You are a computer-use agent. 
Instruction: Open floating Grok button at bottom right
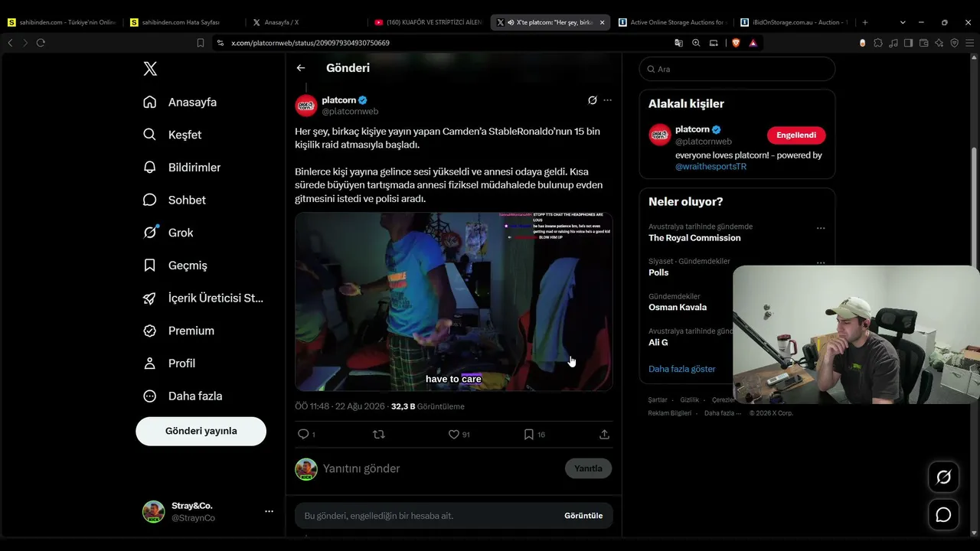coord(943,478)
